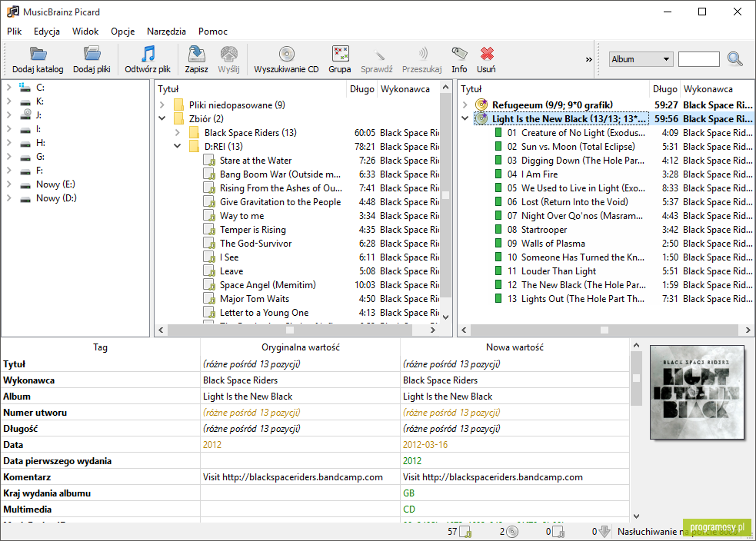Click the Wyślij toolbar icon
The image size is (756, 541).
(x=228, y=54)
